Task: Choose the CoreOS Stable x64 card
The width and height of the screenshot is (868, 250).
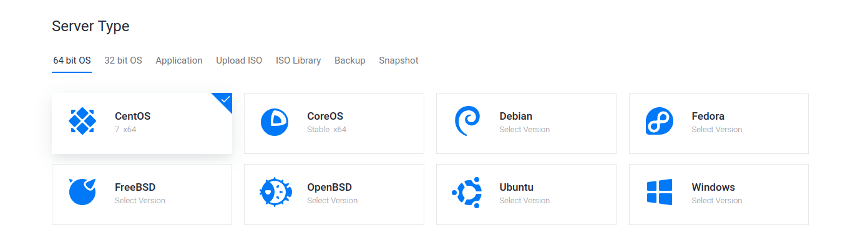Action: (334, 123)
